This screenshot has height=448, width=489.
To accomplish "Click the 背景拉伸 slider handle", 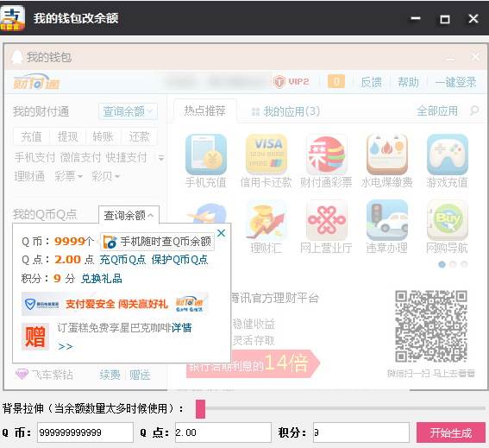I will click(x=201, y=409).
